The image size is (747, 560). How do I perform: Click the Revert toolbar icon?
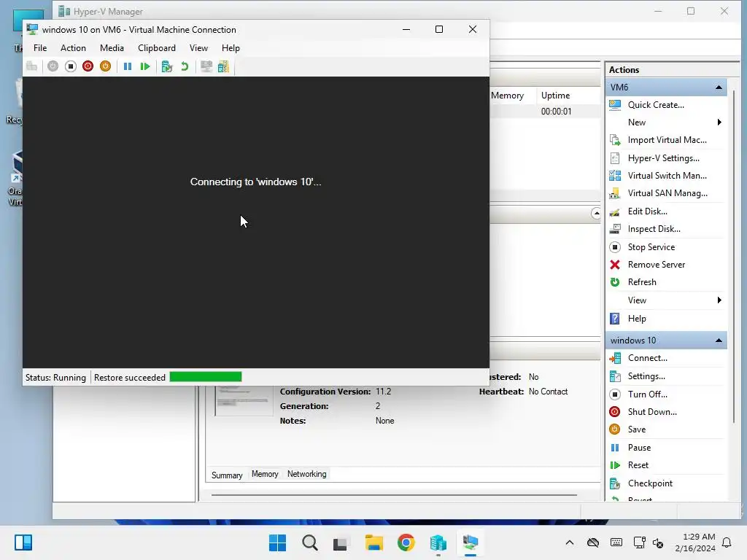point(185,66)
